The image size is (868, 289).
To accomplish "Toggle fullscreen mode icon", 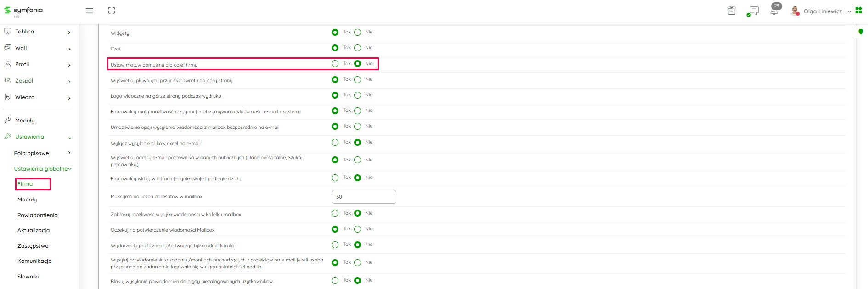I will point(111,11).
